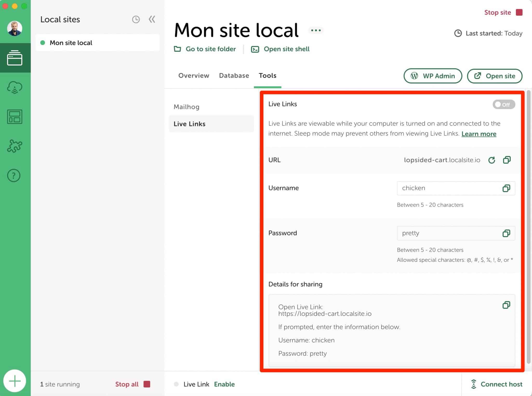Switch to the Overview tab
The image size is (532, 396).
[194, 75]
